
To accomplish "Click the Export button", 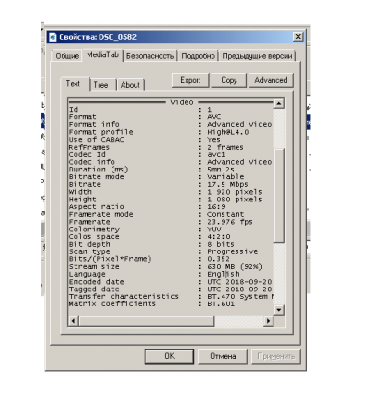I will (190, 80).
